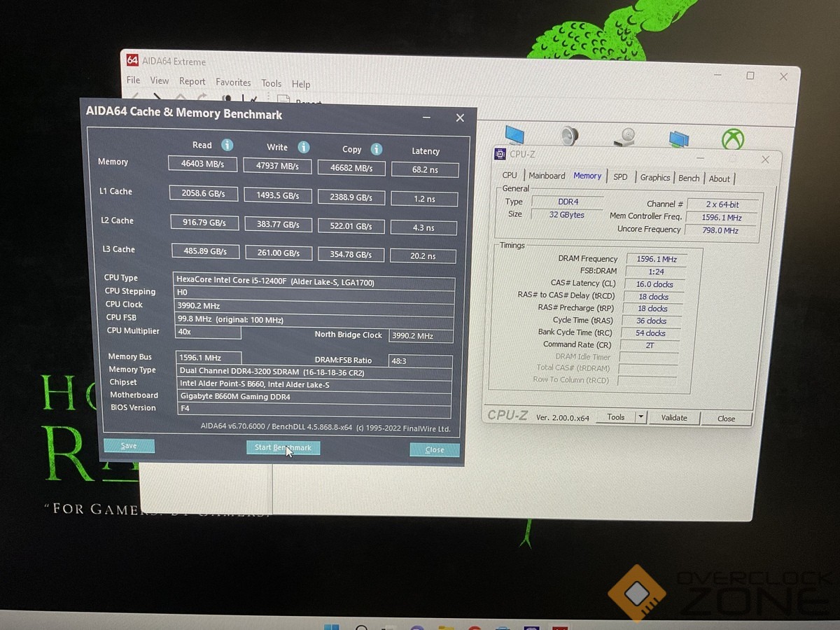Open the Bench tab in CPU-Z
Screen dimensions: 840x630
tap(689, 178)
